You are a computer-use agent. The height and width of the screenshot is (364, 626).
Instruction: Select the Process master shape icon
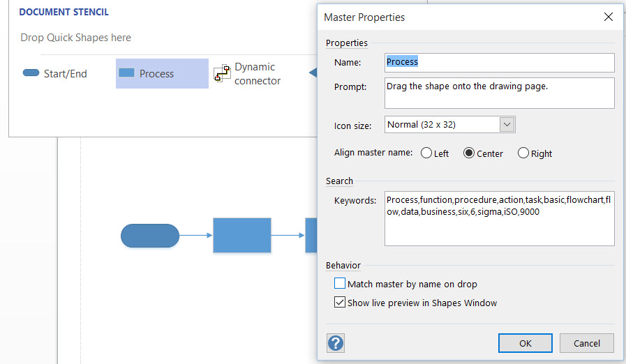tap(126, 73)
